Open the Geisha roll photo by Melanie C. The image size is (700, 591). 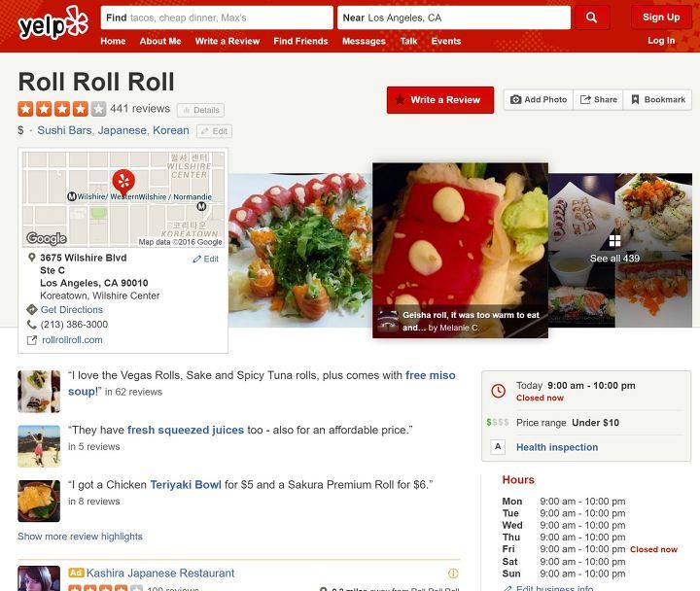pos(460,250)
